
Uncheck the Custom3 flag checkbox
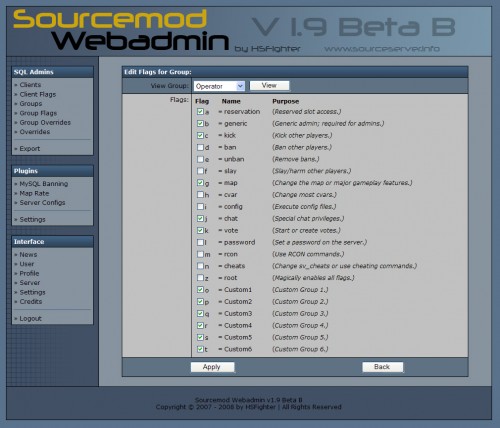pos(200,313)
